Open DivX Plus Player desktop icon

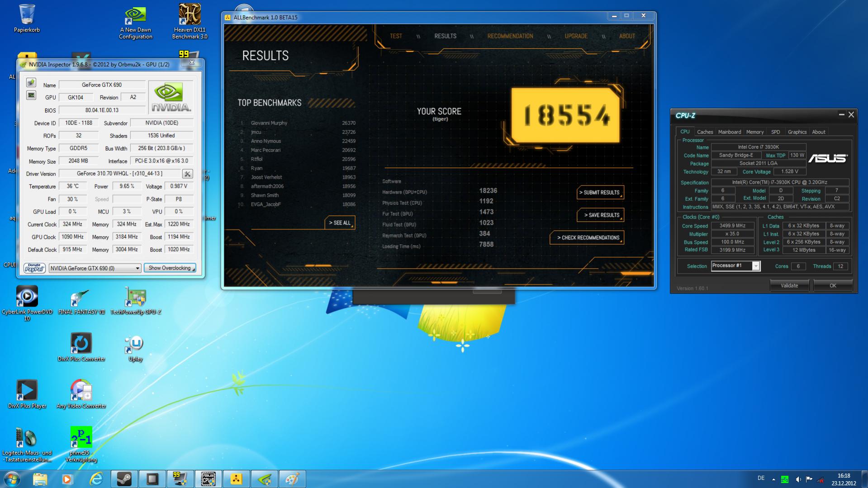click(27, 394)
